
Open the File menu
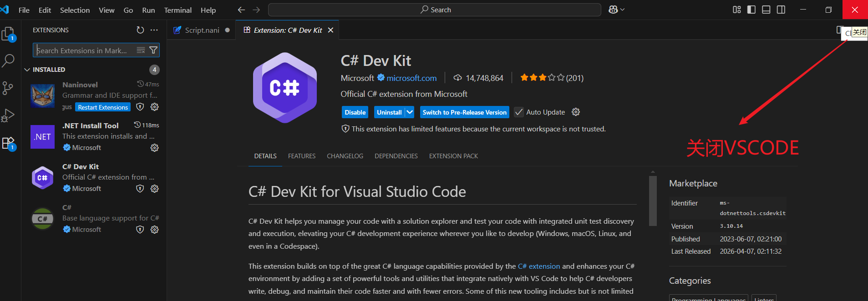point(24,10)
